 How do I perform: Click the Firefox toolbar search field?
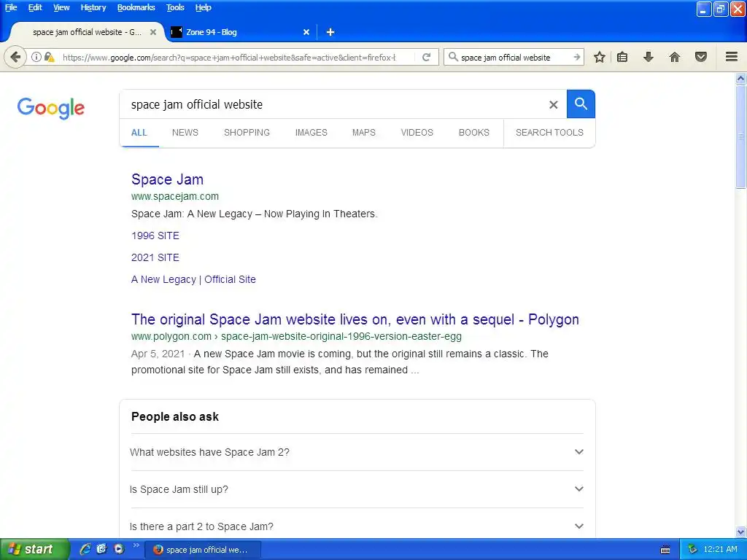tap(514, 58)
